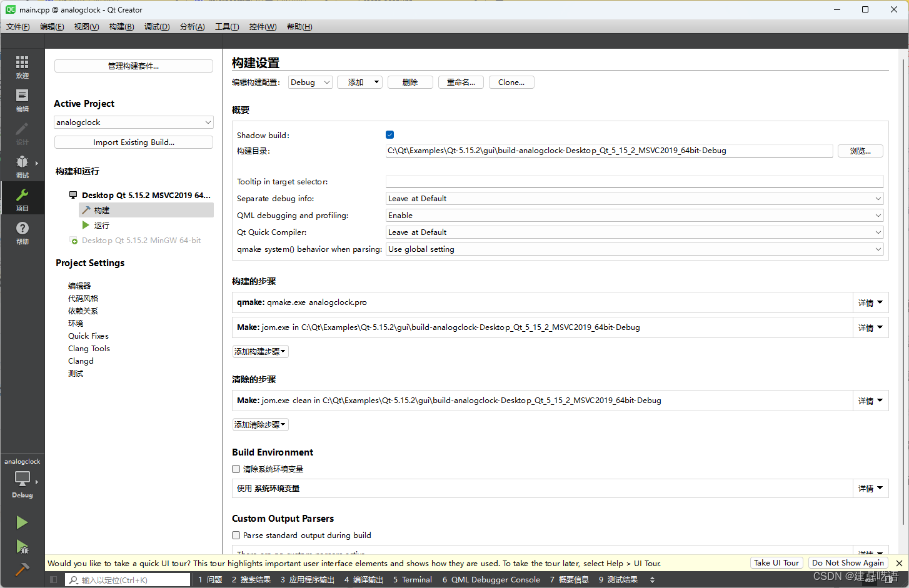Close the UI tour notification bar
Image resolution: width=909 pixels, height=588 pixels.
(x=899, y=563)
